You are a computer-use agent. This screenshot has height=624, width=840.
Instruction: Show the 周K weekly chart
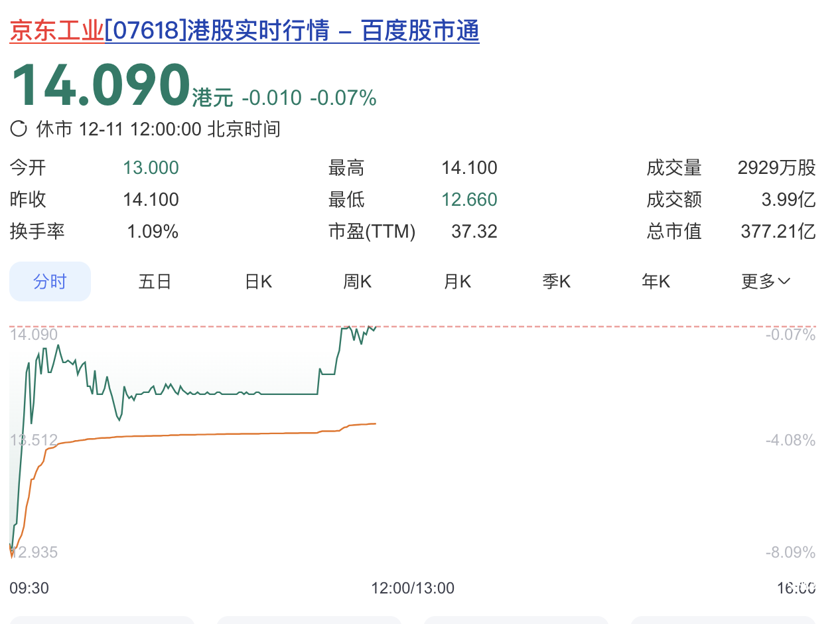(x=357, y=281)
